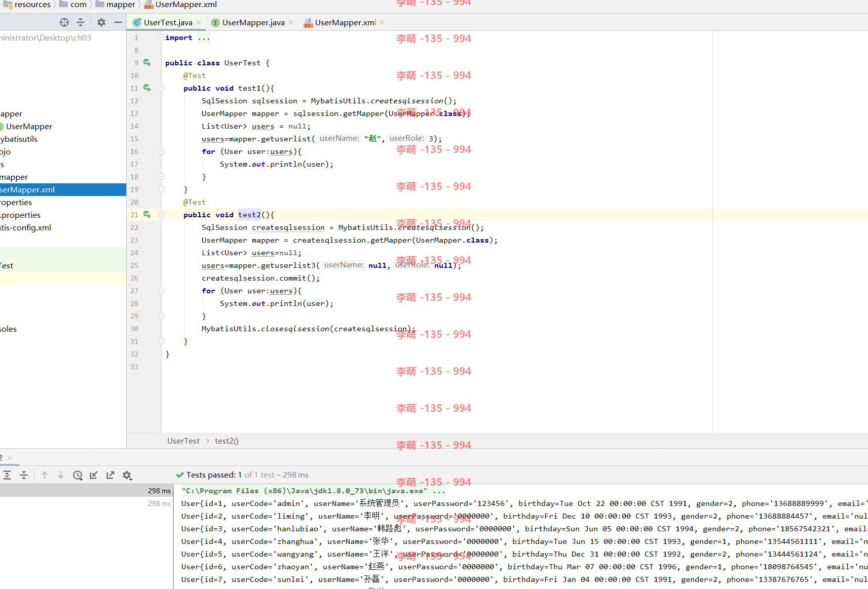Close the UserTest.java tab
This screenshot has width=868, height=589.
tap(199, 22)
